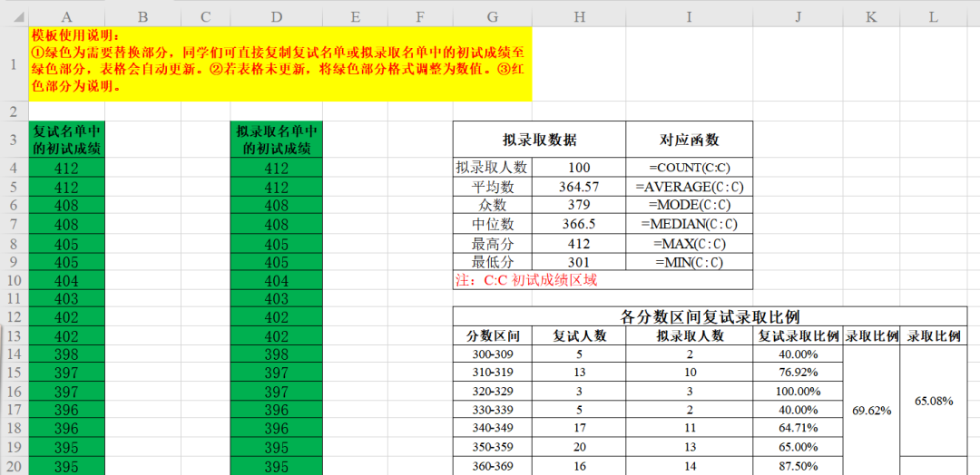Select column L header
This screenshot has height=475, width=980.
click(x=933, y=17)
